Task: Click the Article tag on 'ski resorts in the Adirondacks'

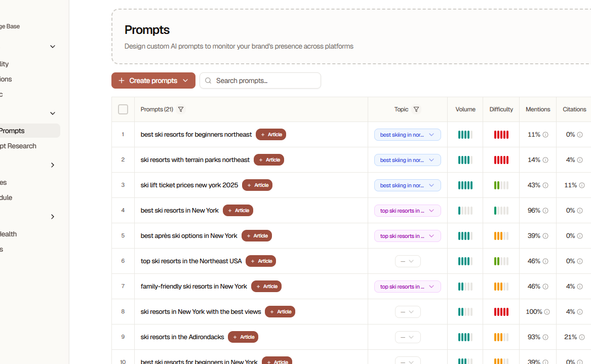Action: point(243,337)
